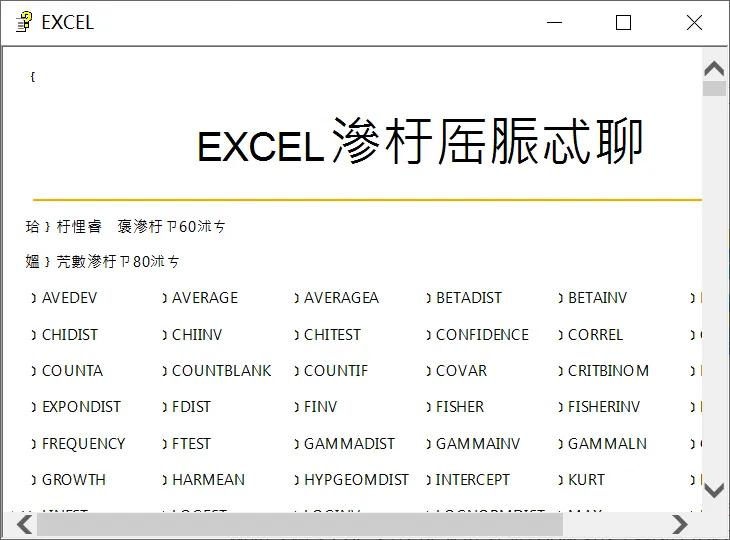Image resolution: width=730 pixels, height=540 pixels.
Task: Click the first category line mentioning 60
Action: click(125, 227)
